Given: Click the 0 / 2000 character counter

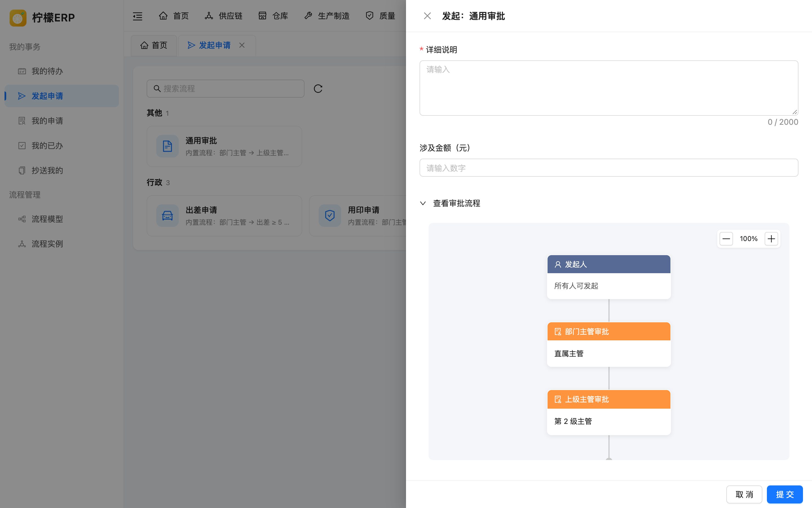Looking at the screenshot, I should pos(783,122).
